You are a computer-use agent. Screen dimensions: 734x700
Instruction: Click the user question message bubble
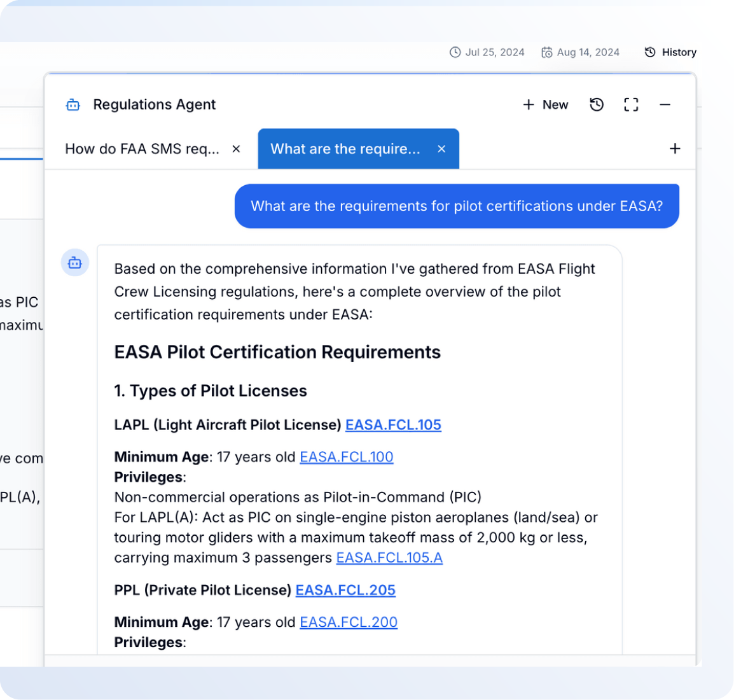click(457, 206)
